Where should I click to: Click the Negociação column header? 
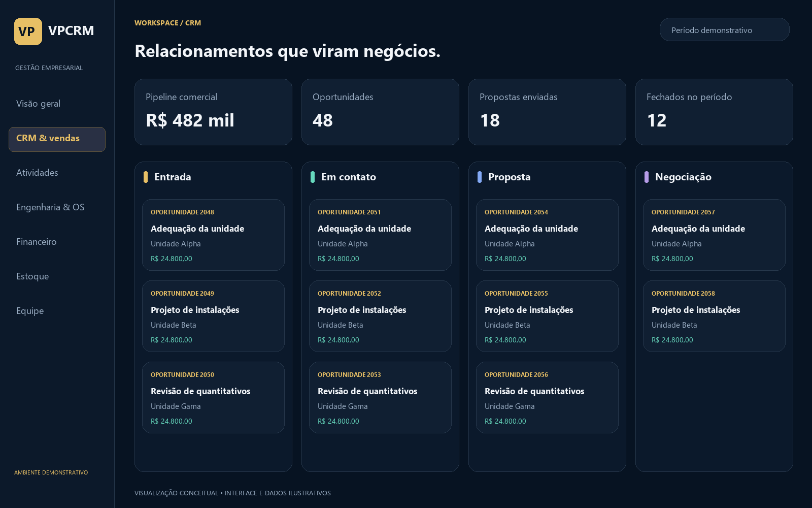[x=683, y=177]
